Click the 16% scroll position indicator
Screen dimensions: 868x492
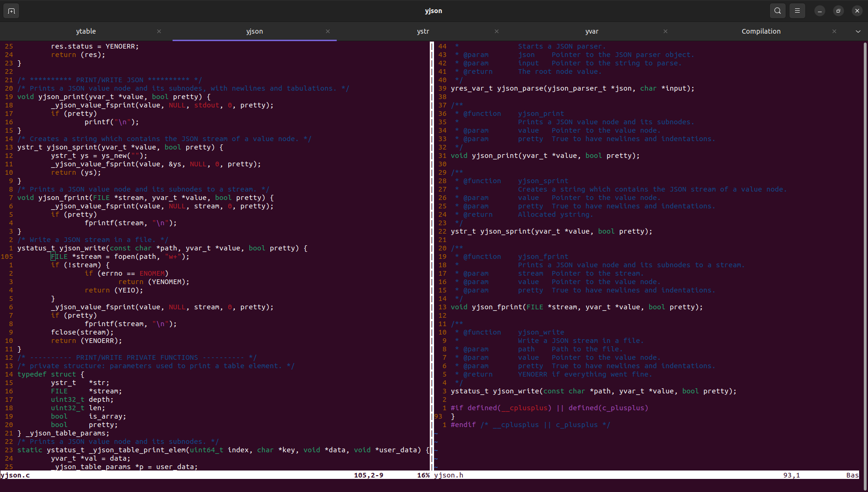click(423, 475)
